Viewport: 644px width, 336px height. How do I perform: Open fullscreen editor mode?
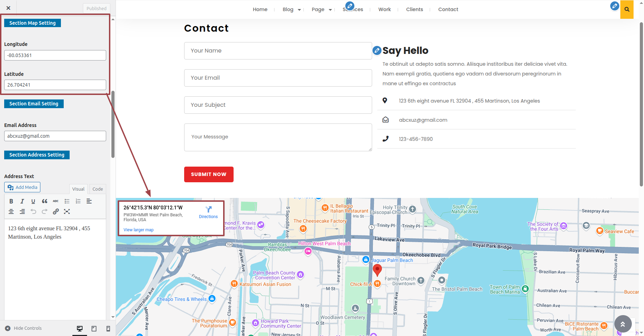[x=67, y=211]
